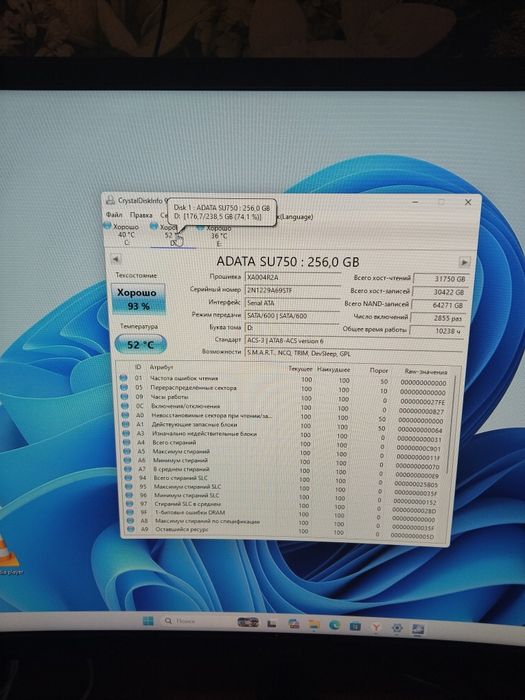Open the Файл menu
This screenshot has width=525, height=700.
tap(114, 215)
